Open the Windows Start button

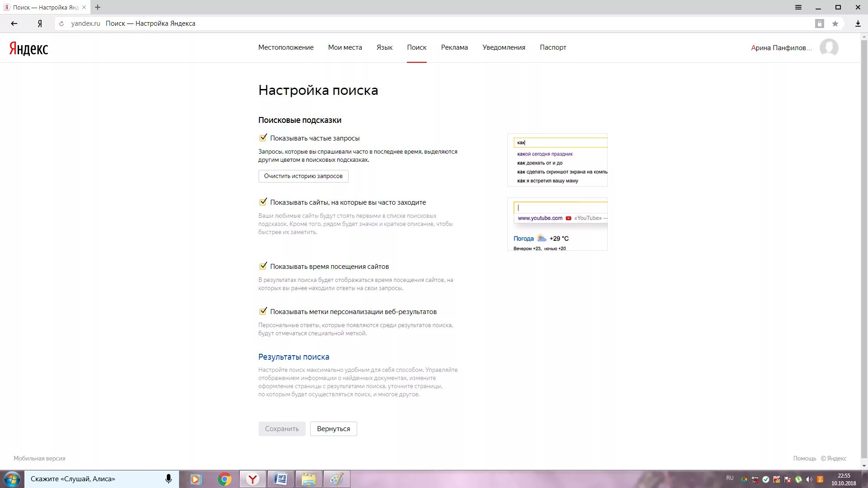(12, 479)
